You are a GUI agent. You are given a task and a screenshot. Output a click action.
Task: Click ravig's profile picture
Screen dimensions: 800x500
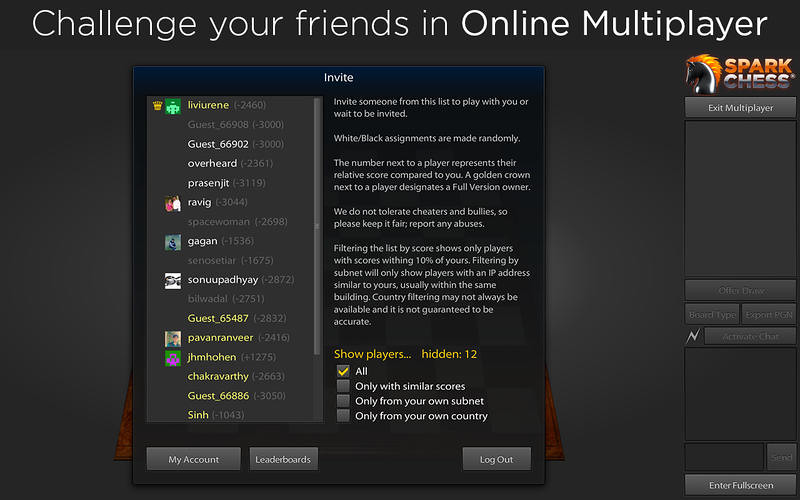pyautogui.click(x=173, y=203)
